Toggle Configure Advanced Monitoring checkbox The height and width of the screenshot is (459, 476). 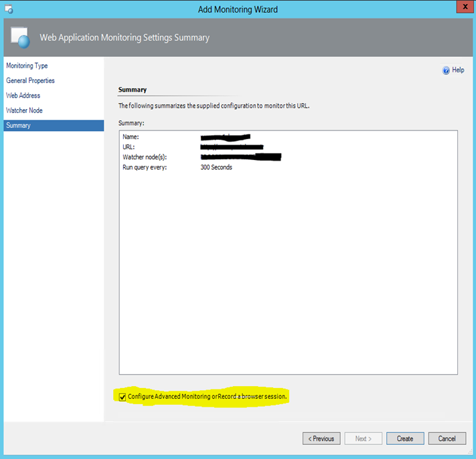[x=122, y=397]
